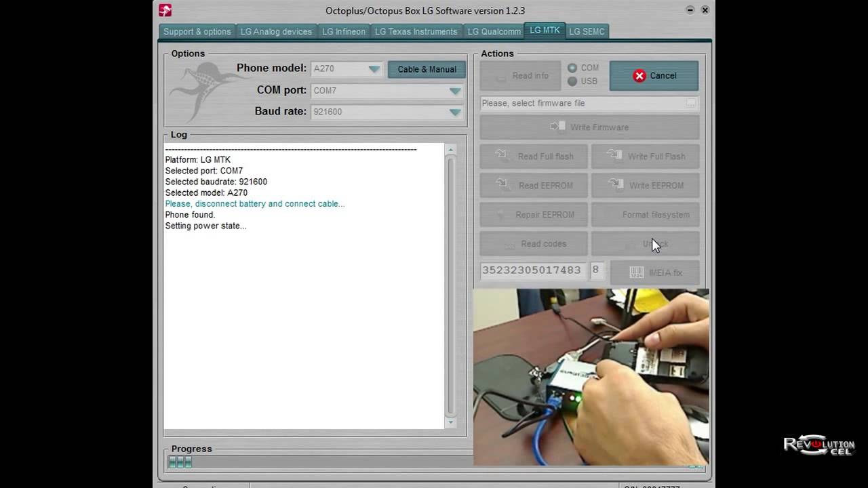Open the Support & options tab
Screen dimensions: 868x488
[197, 32]
